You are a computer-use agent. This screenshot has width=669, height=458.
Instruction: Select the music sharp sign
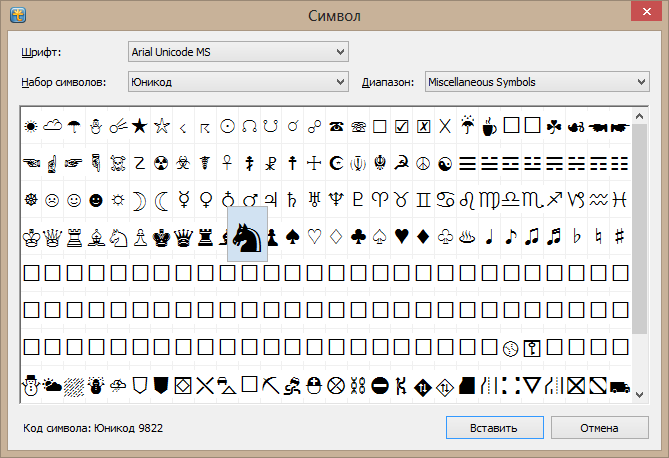tap(620, 236)
